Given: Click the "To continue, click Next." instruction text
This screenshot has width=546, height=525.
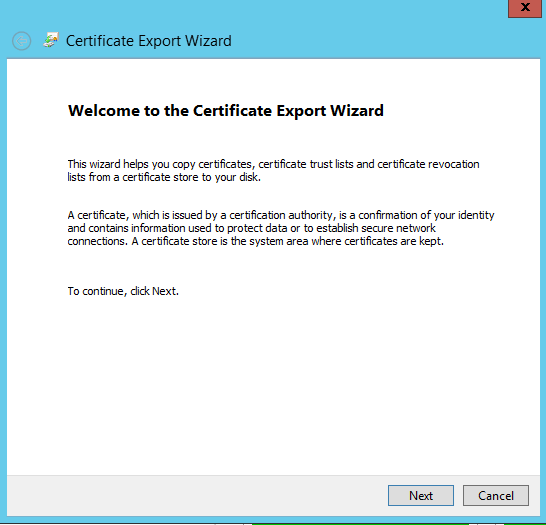Looking at the screenshot, I should (x=123, y=291).
